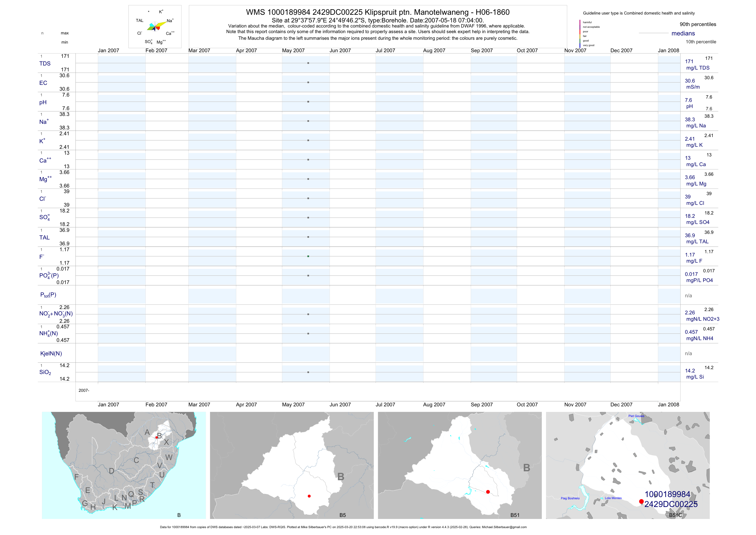Click the email address in footer
The width and height of the screenshot is (756, 535).
504,527
